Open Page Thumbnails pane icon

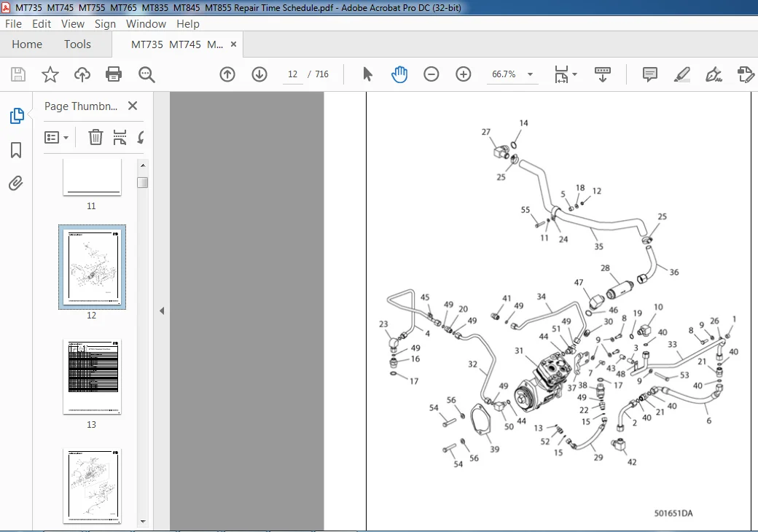coord(17,116)
